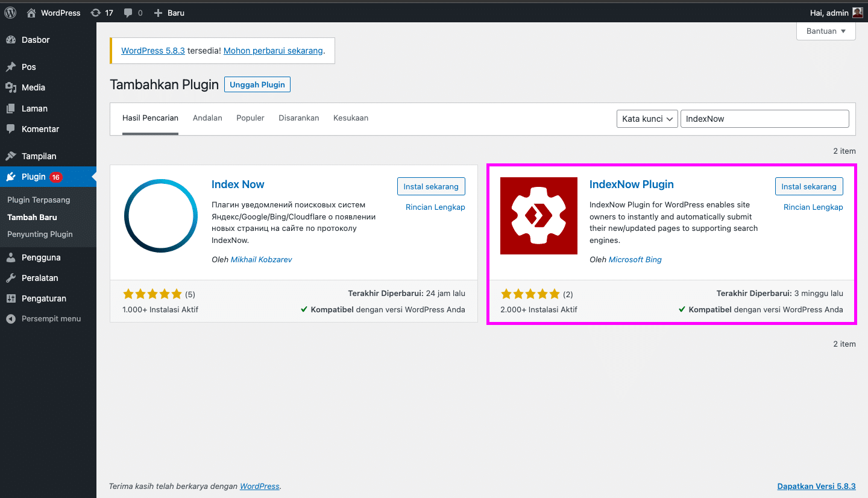
Task: Open the Kata kunci search type dropdown
Action: tap(647, 119)
